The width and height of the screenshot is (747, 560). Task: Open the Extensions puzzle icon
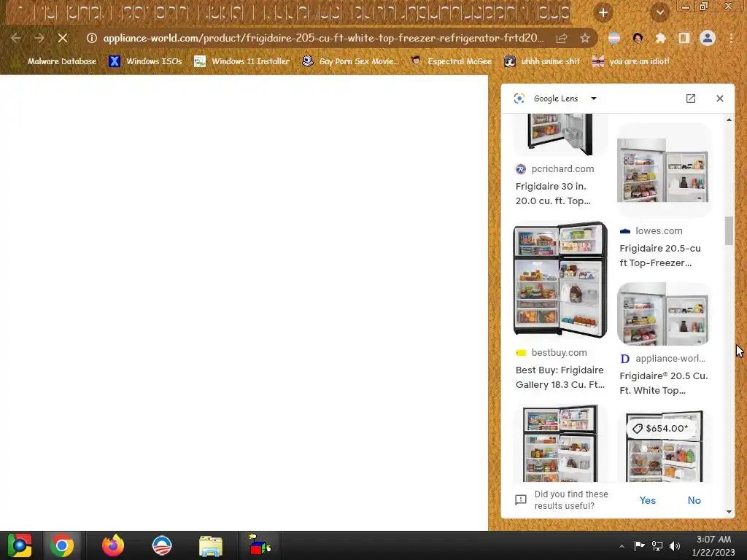coord(660,38)
